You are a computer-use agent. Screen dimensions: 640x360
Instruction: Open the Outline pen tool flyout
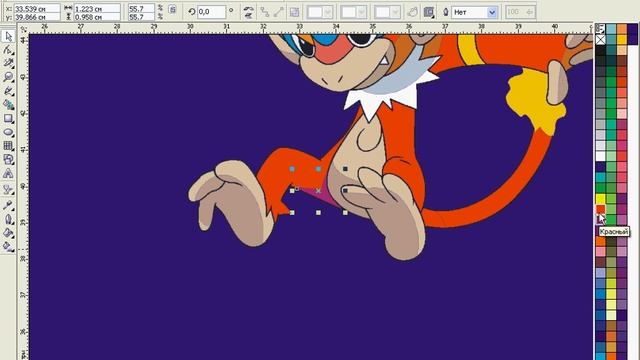coord(8,219)
